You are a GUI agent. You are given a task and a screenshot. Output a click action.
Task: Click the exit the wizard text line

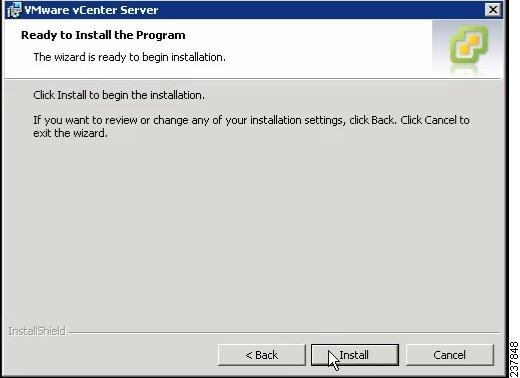[70, 133]
